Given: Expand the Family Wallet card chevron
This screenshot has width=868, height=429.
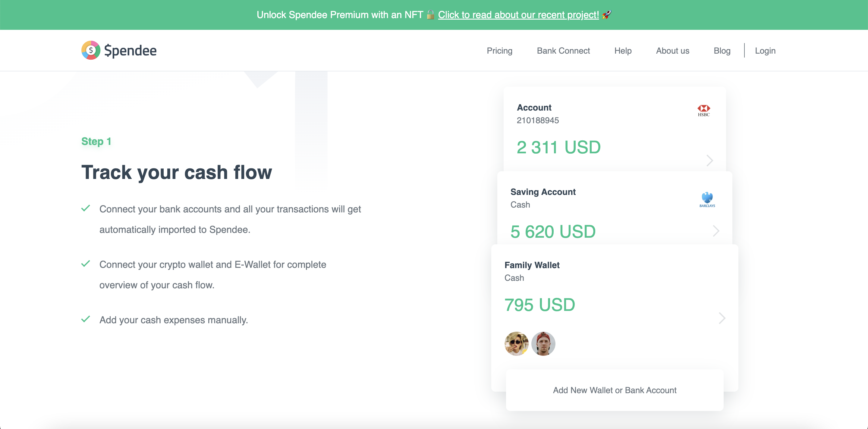Looking at the screenshot, I should point(722,318).
